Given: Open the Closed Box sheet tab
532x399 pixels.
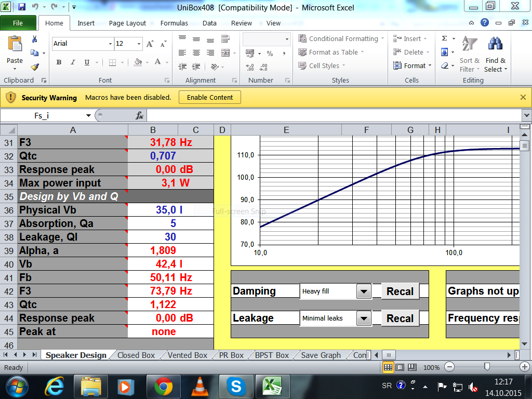Looking at the screenshot, I should pyautogui.click(x=136, y=355).
